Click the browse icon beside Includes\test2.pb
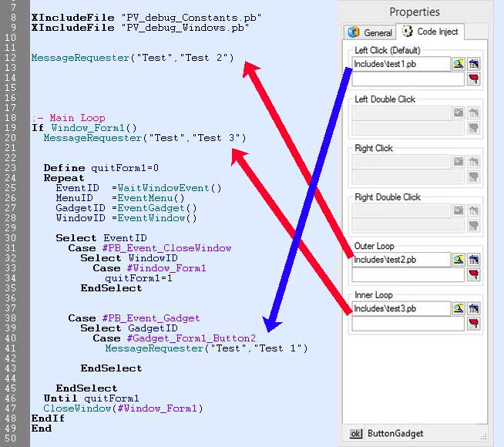 point(459,260)
